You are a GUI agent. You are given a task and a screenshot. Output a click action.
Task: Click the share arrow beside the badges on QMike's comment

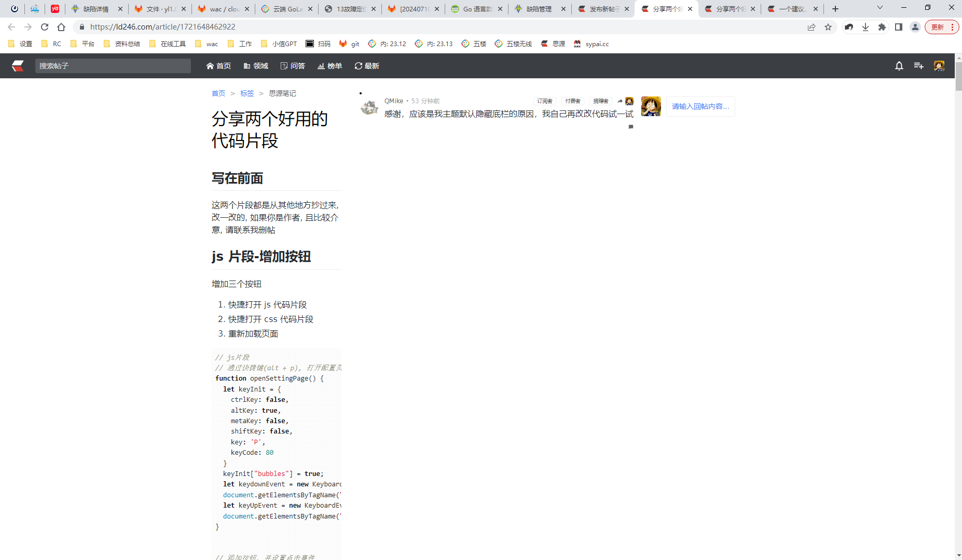click(x=620, y=101)
